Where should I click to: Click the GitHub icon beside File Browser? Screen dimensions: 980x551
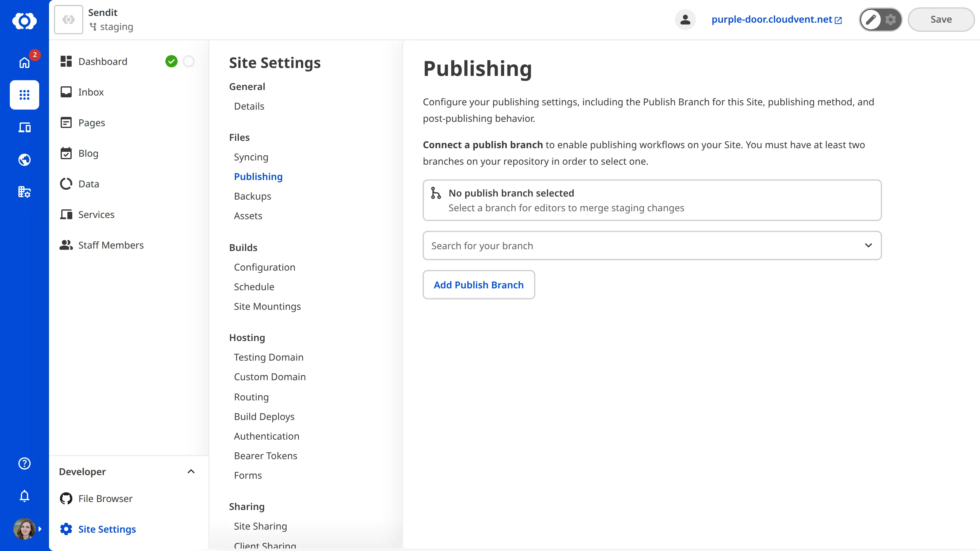click(x=66, y=498)
